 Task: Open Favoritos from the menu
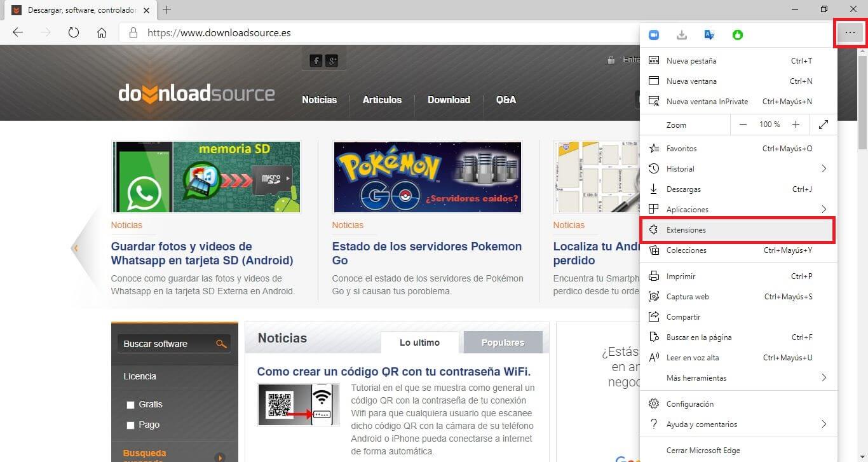click(x=738, y=149)
